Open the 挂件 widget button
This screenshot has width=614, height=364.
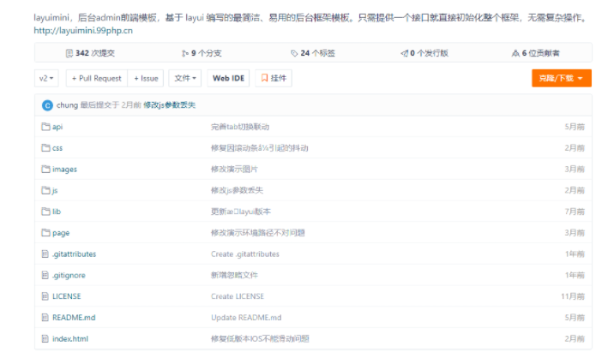point(274,78)
